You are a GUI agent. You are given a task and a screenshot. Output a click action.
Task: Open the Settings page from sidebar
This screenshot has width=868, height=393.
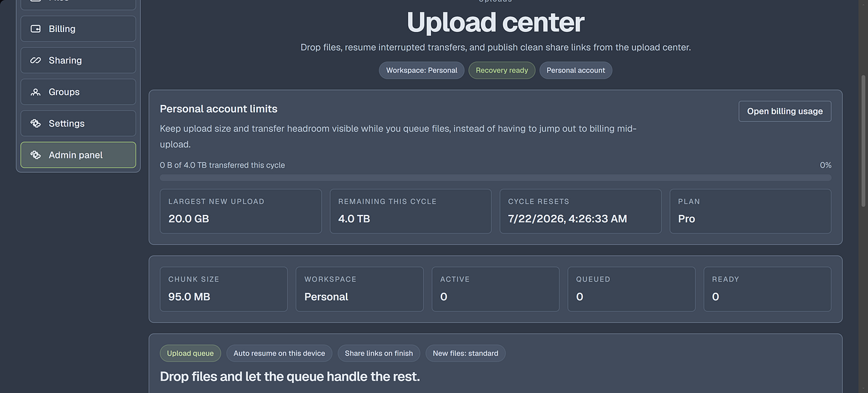point(78,123)
